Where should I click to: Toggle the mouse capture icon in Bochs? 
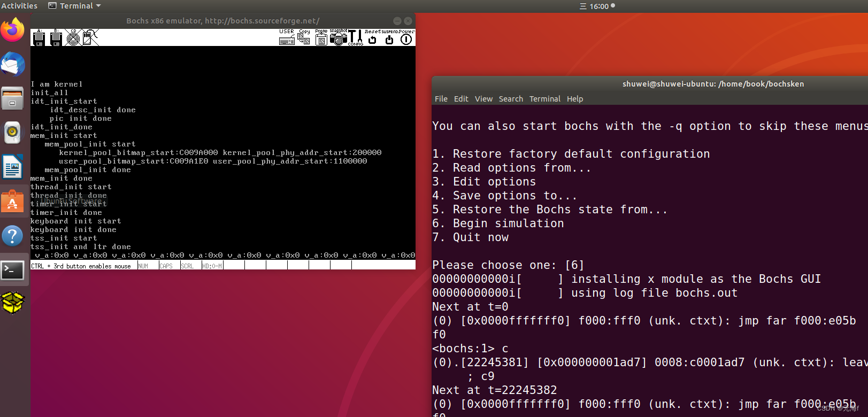(90, 37)
